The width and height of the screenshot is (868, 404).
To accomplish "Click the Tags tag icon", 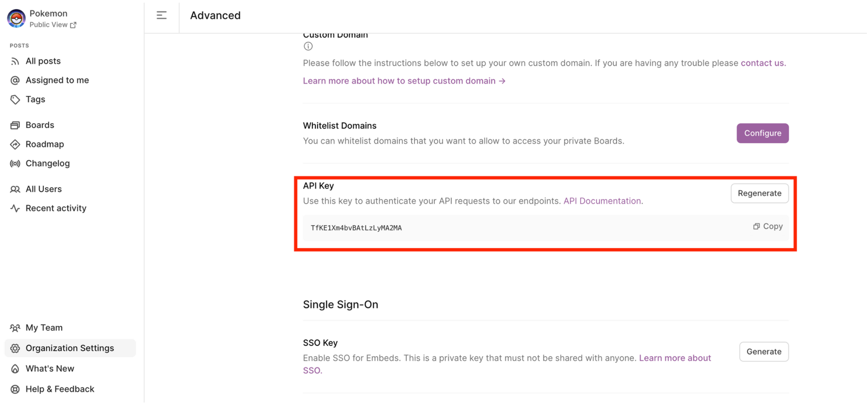I will pos(15,99).
